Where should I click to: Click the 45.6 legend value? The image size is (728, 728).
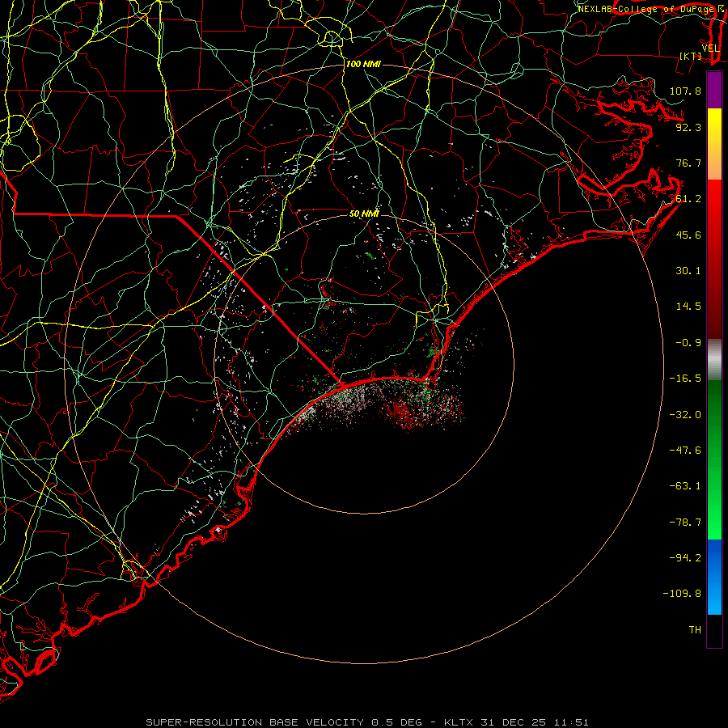click(x=688, y=235)
